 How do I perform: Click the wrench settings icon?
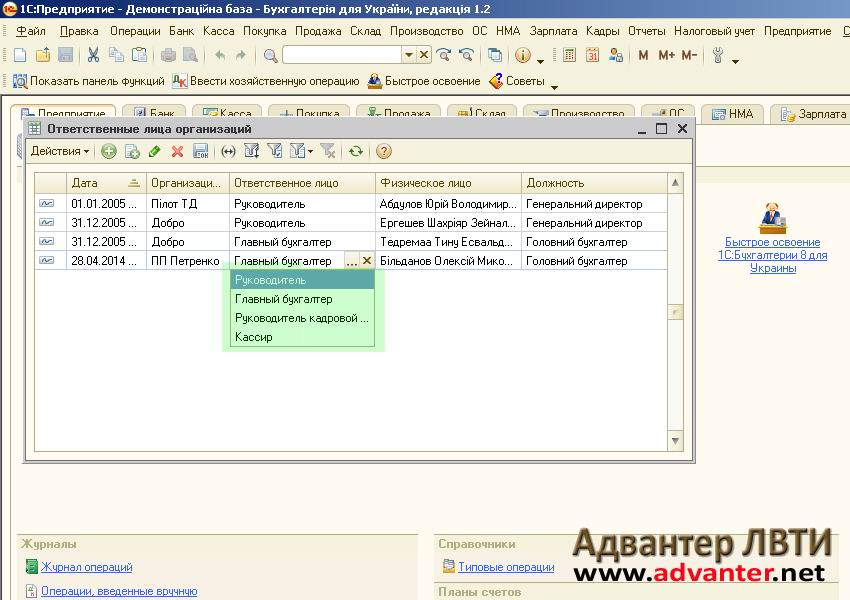point(718,55)
